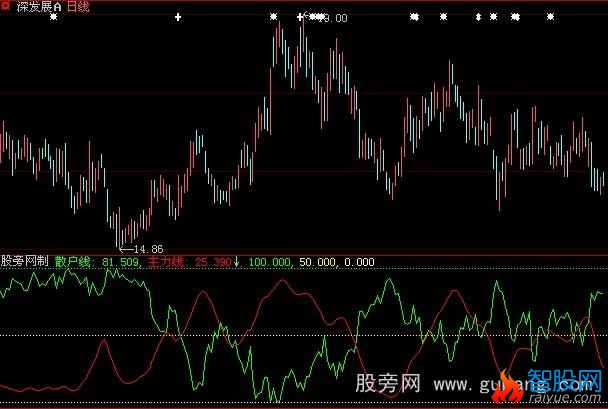608x409 pixels.
Task: Click the 0.000 reference value
Action: coord(359,262)
